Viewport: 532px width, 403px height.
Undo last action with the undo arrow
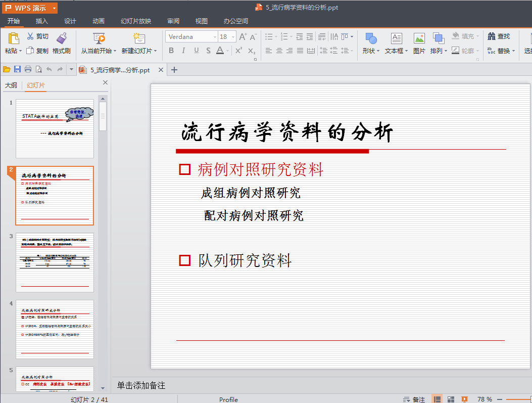click(49, 70)
